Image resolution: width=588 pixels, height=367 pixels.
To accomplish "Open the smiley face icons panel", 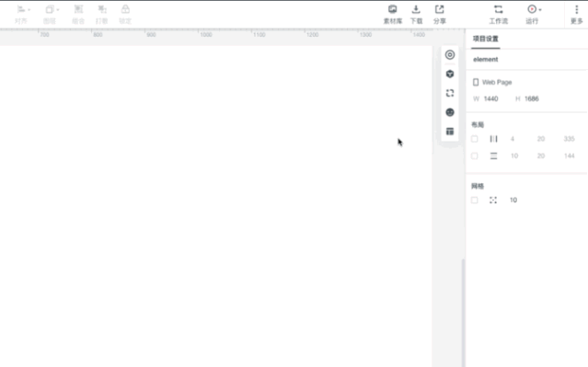I will [x=450, y=112].
